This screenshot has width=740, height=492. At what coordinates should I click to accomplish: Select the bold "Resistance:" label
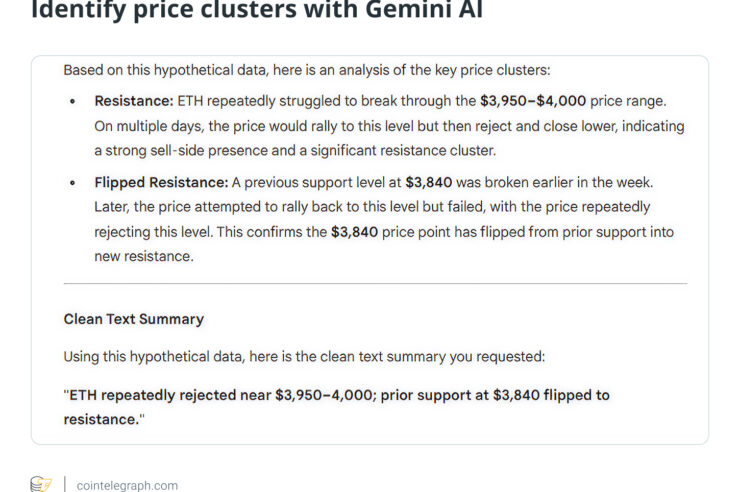(x=134, y=101)
